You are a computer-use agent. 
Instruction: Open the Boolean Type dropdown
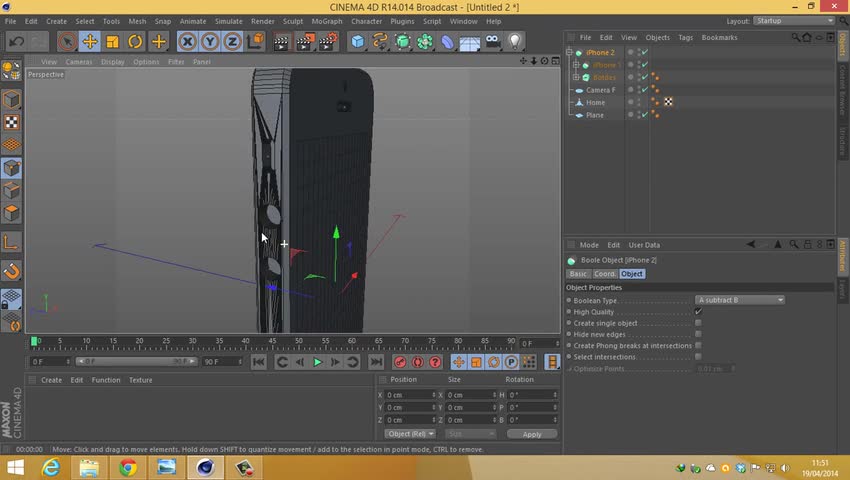pos(740,300)
